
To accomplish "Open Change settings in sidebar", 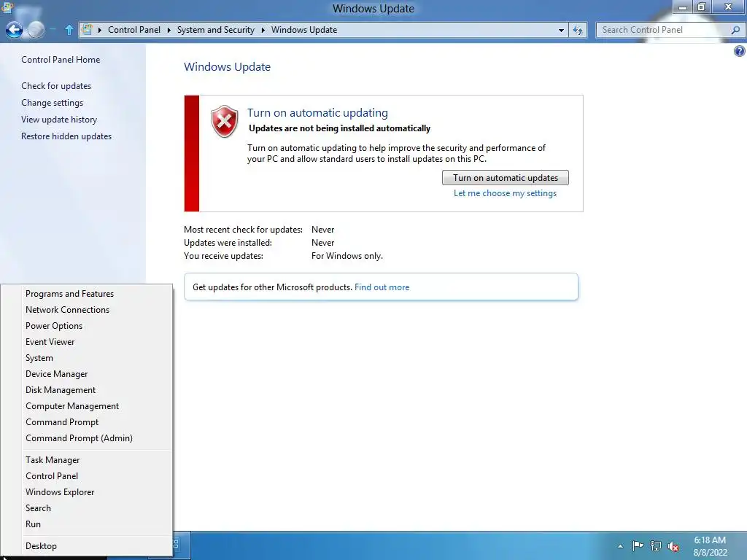I will [x=52, y=103].
